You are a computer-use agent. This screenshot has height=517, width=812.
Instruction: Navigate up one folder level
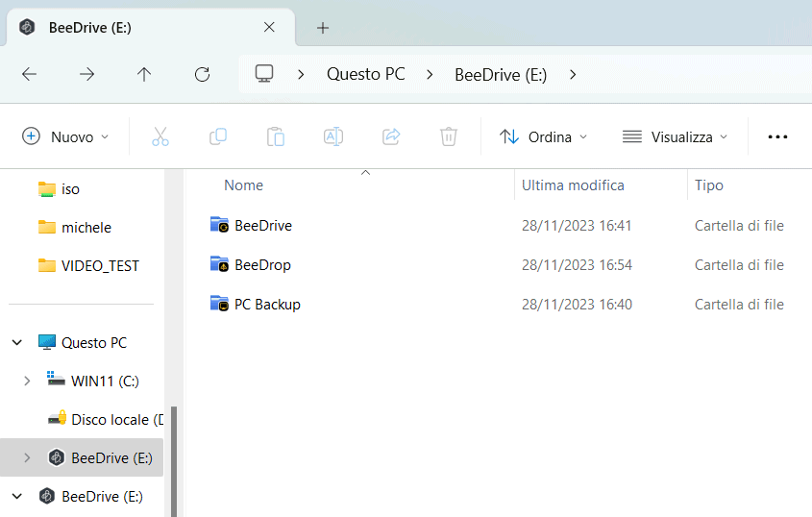coord(144,75)
